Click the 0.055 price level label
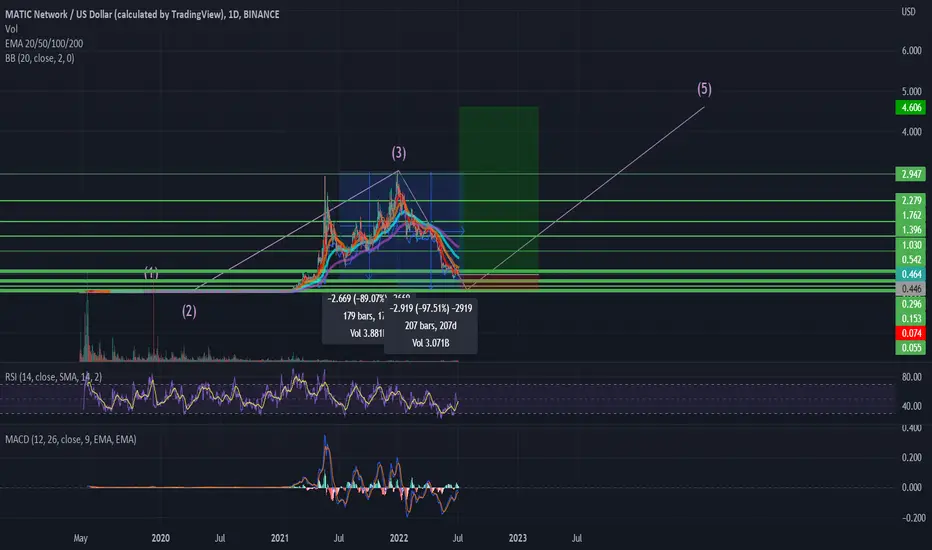This screenshot has width=932, height=550. [911, 348]
